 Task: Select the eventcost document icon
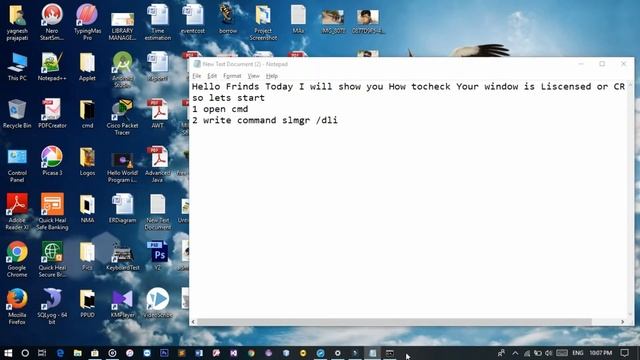(193, 19)
